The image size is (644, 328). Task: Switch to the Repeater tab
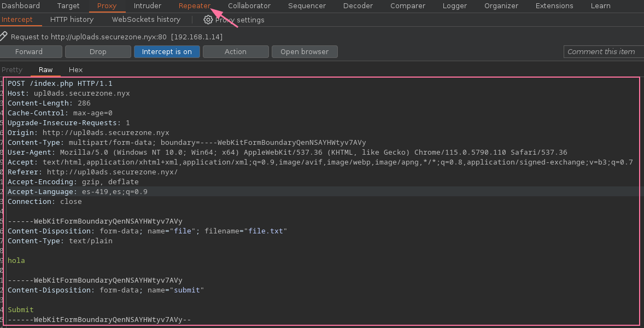coord(194,6)
